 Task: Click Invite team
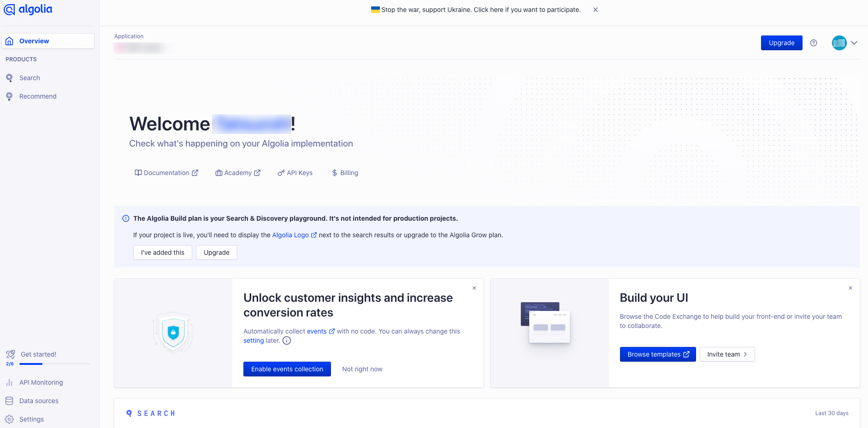pyautogui.click(x=727, y=354)
